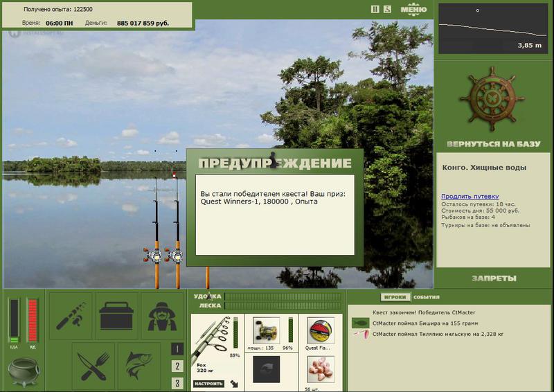Click the УДОЧКА rod tension bar
This screenshot has height=392, width=554.
tap(283, 296)
